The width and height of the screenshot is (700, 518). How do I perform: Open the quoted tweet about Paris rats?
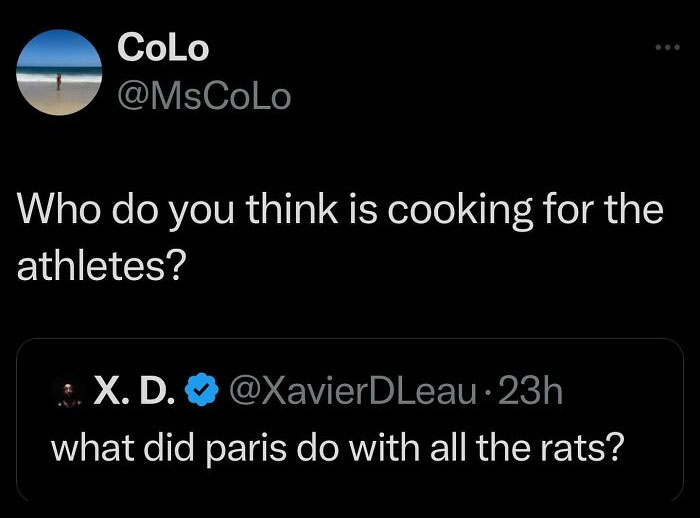point(349,420)
